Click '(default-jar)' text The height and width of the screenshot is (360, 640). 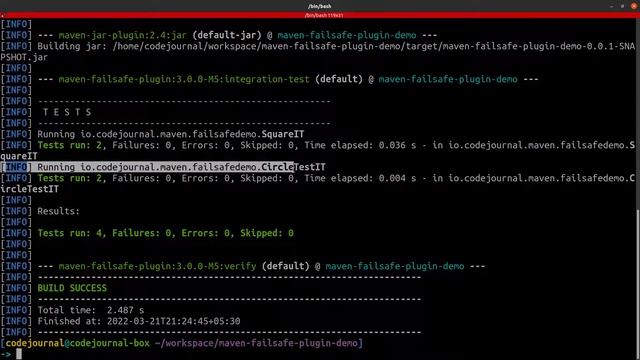227,35
